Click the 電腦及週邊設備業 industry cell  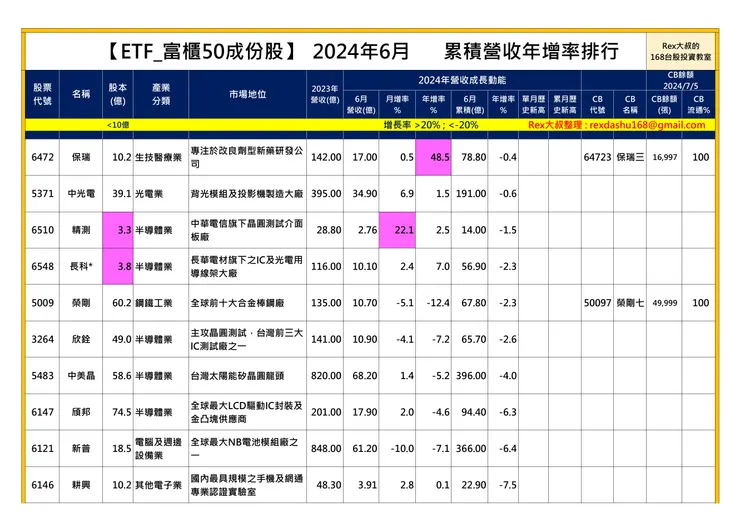(x=159, y=448)
